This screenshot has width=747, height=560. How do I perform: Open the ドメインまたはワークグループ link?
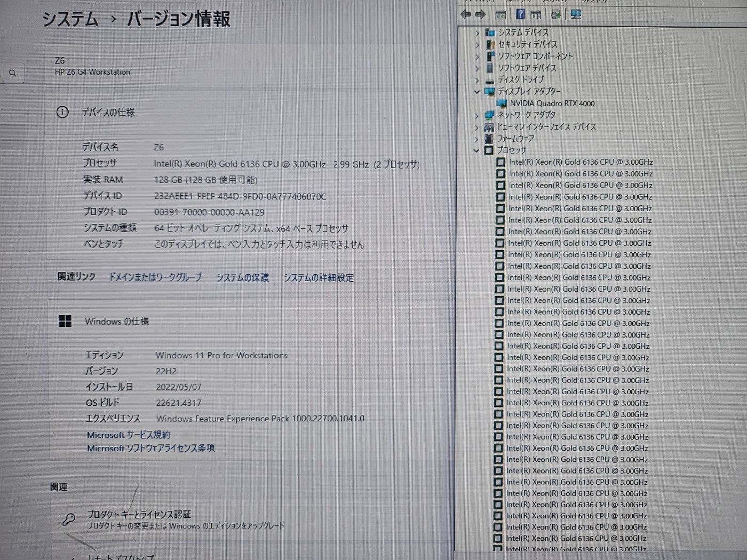[155, 277]
